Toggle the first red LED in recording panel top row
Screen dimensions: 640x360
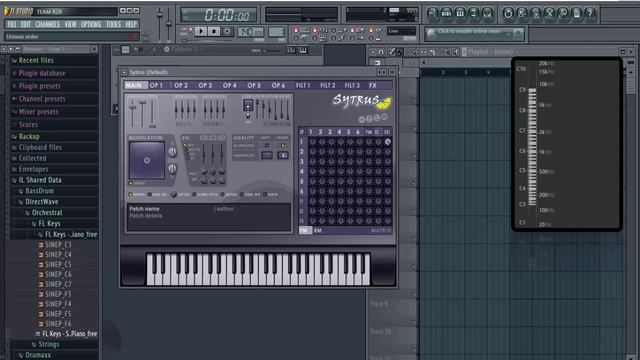(x=296, y=30)
